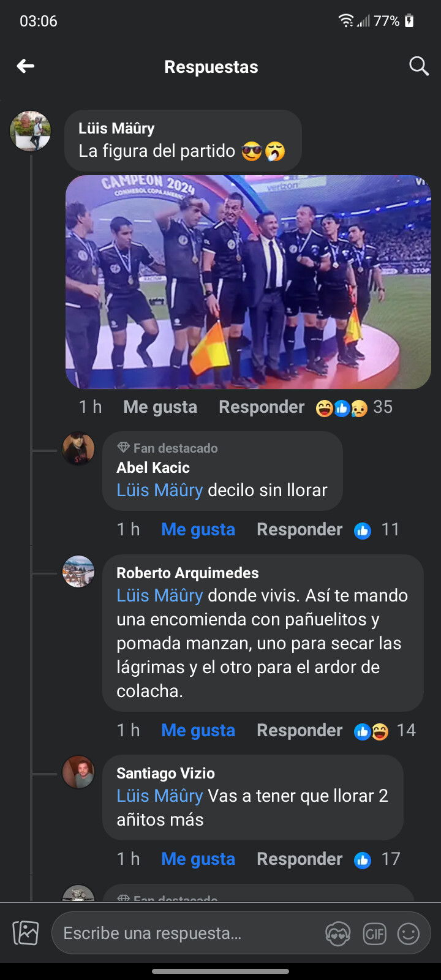
Task: Open Santiago Vizio's profile name
Action: pos(165,774)
